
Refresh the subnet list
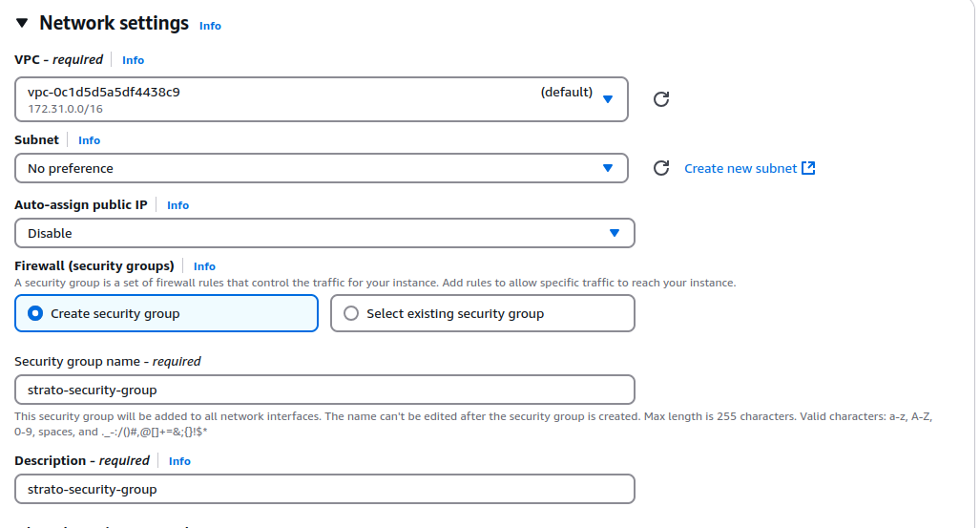click(660, 168)
